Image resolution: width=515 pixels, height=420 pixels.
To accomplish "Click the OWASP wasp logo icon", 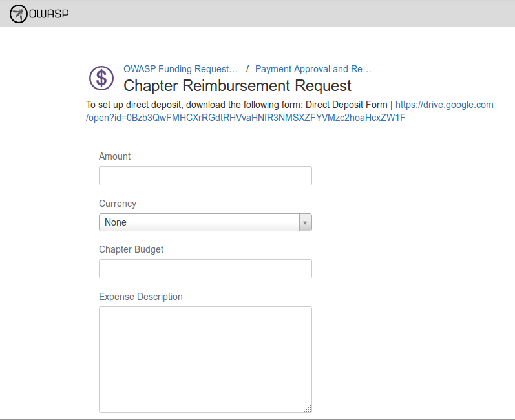I will tap(19, 14).
